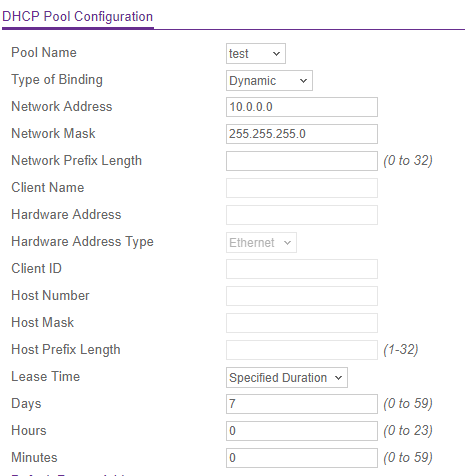
Task: Select the DHCP Pool Configuration tab
Action: point(77,16)
